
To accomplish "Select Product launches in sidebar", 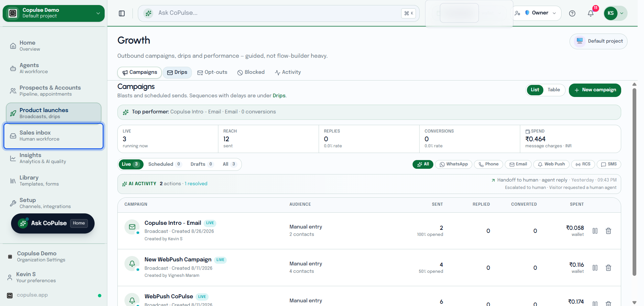I will coord(54,113).
